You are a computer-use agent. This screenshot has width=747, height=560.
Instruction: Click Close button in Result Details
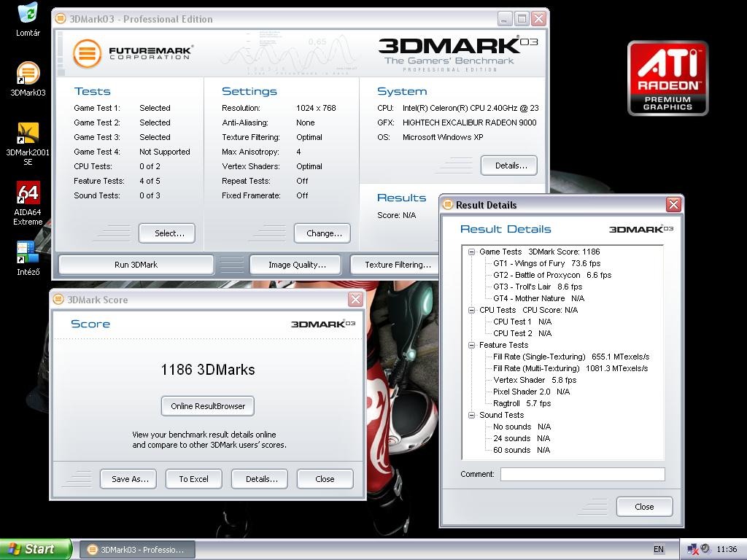(x=645, y=507)
